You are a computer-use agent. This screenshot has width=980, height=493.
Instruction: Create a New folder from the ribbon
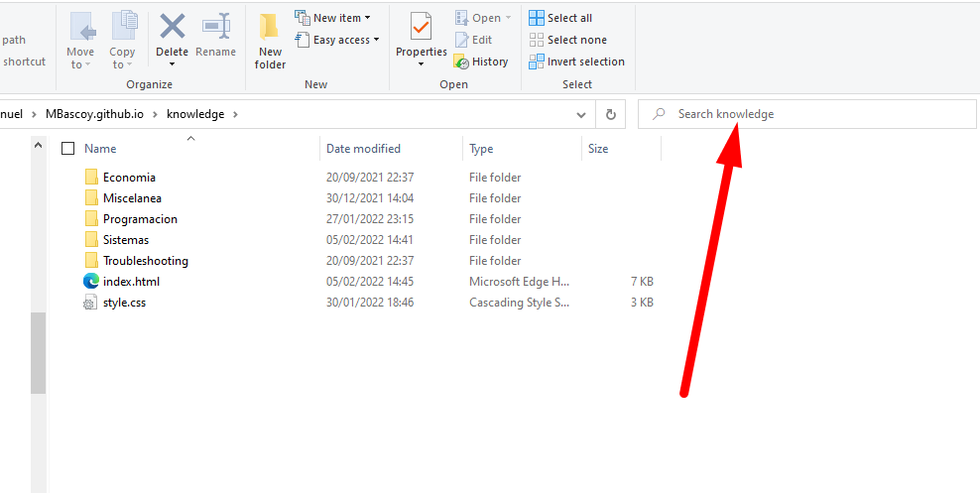pyautogui.click(x=270, y=40)
